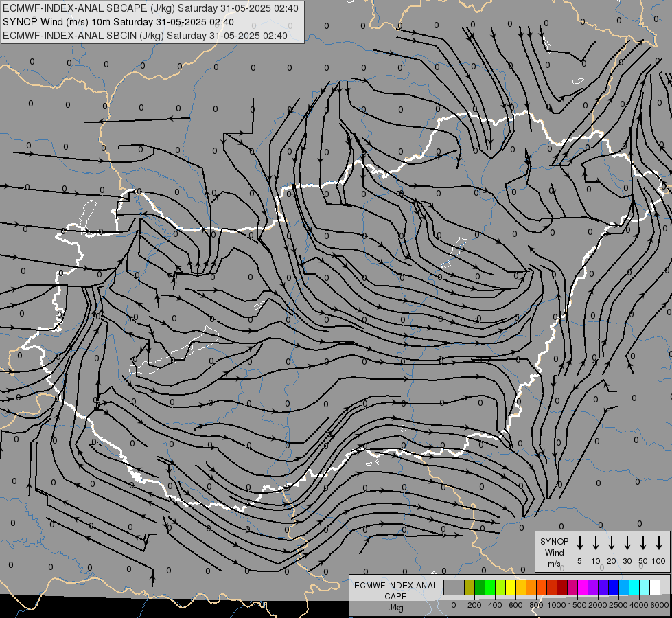Select the yellow-green CAPE color swatch

point(500,587)
